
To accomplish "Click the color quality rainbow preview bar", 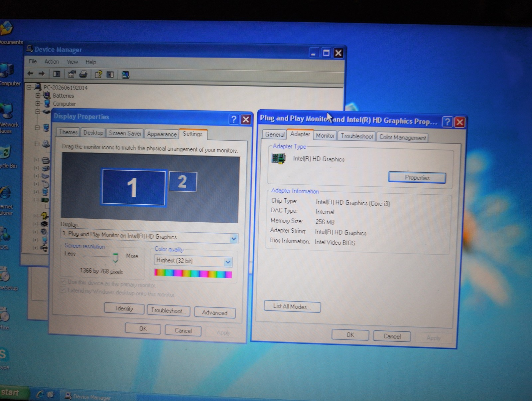I will click(x=193, y=274).
